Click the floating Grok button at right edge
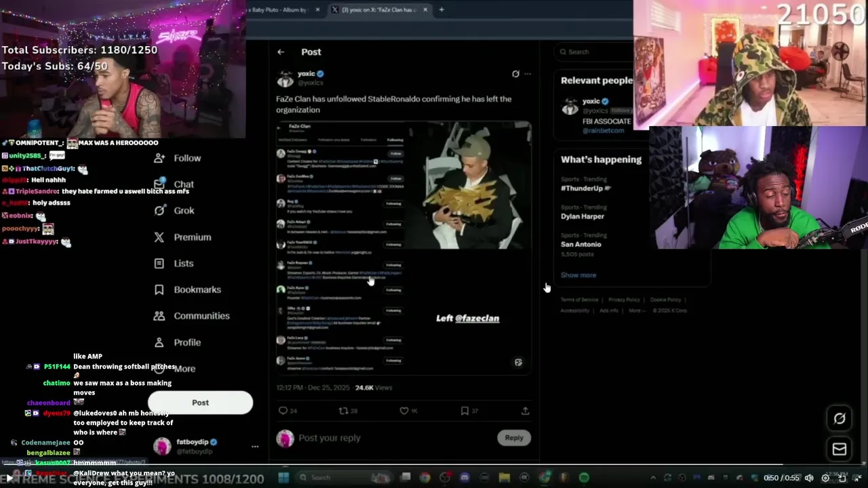This screenshot has width=868, height=488. coord(840,418)
